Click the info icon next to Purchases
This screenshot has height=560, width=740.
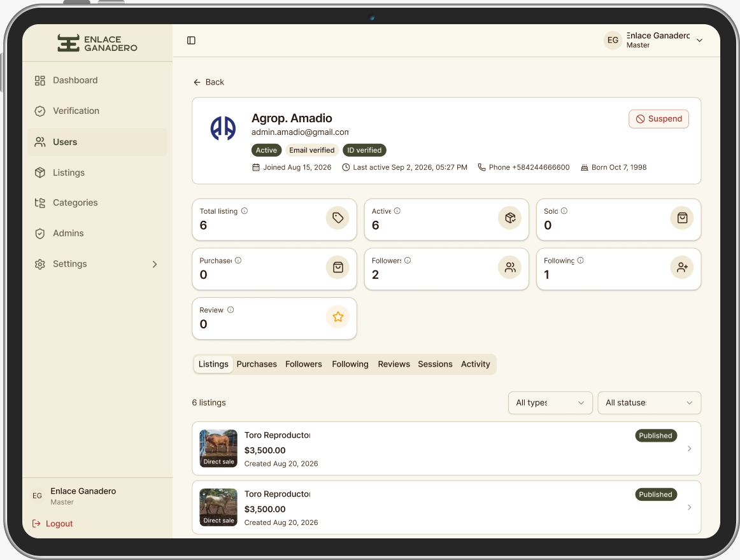238,260
